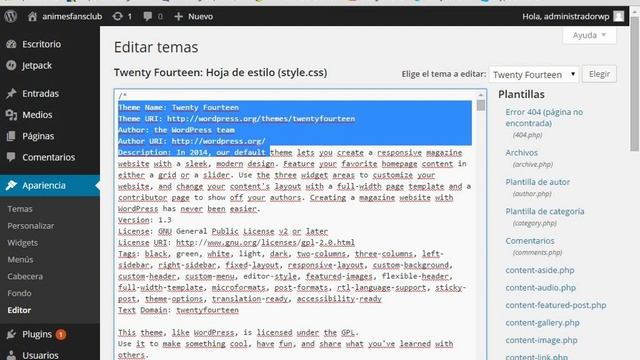640x360 pixels.
Task: Click the Plugins plug icon
Action: (x=11, y=334)
